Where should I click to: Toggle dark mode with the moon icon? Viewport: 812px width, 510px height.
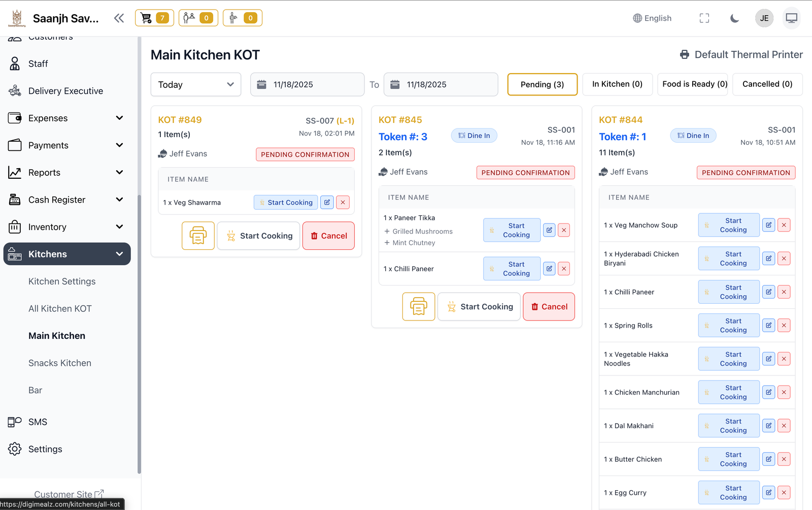coord(734,18)
